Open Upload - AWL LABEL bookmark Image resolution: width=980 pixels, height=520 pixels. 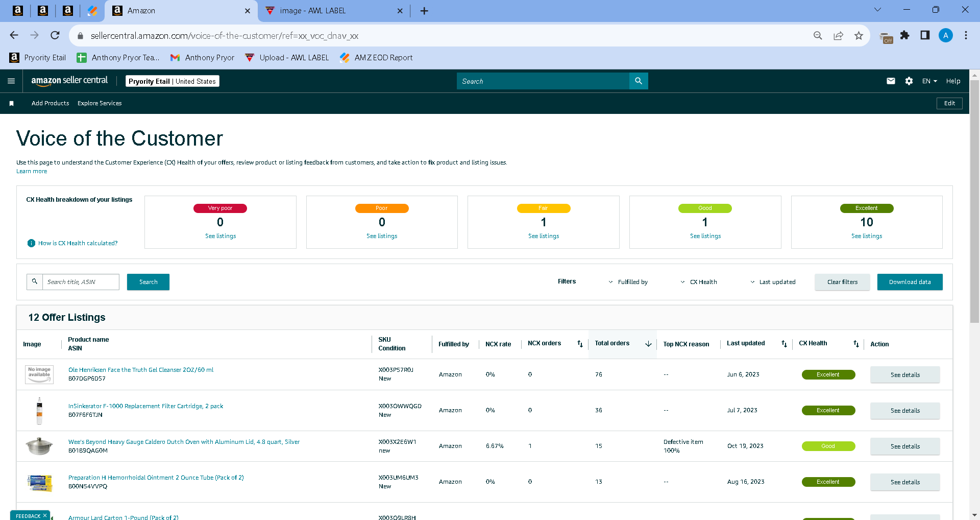287,58
